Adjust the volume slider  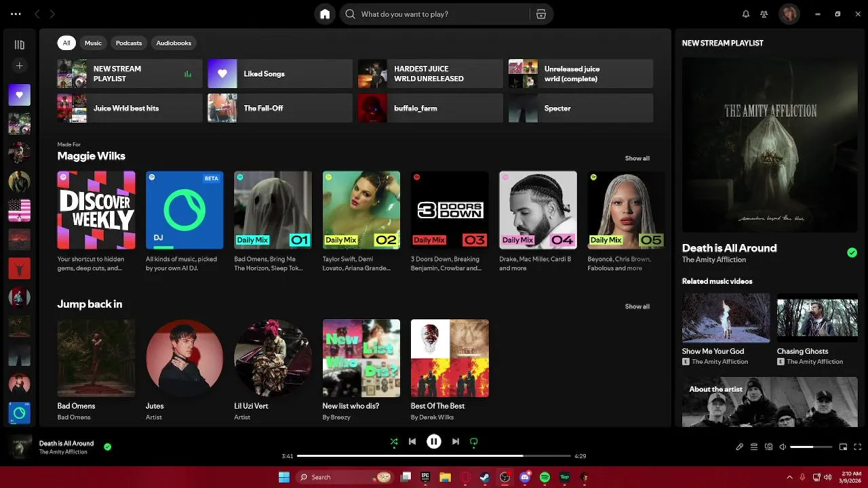tap(811, 447)
